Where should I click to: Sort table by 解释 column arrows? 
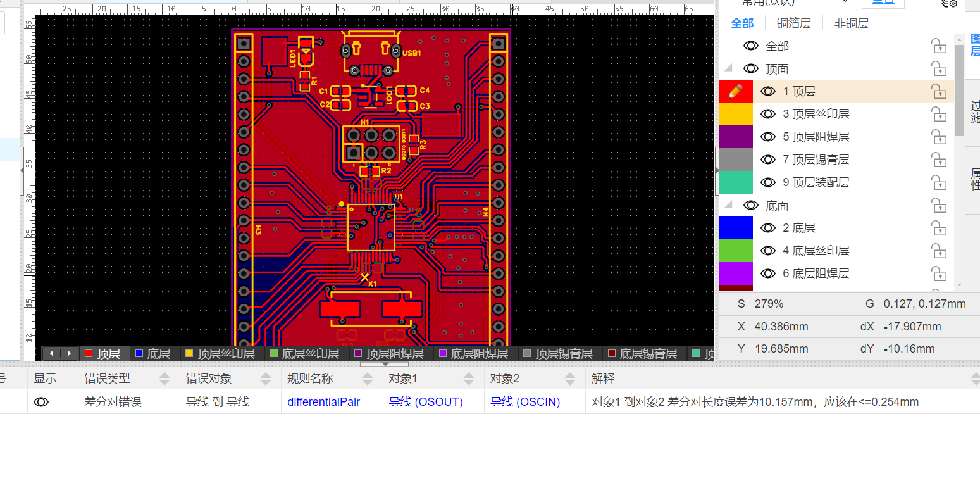975,379
